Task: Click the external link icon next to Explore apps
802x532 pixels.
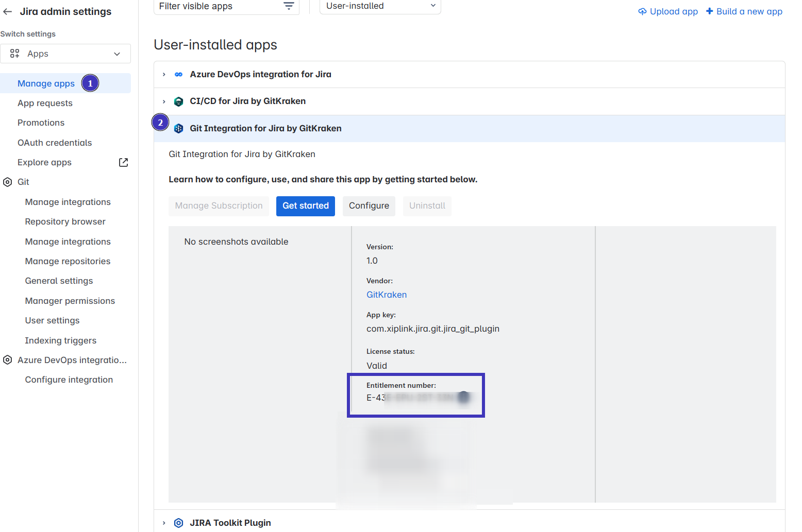Action: [x=123, y=162]
